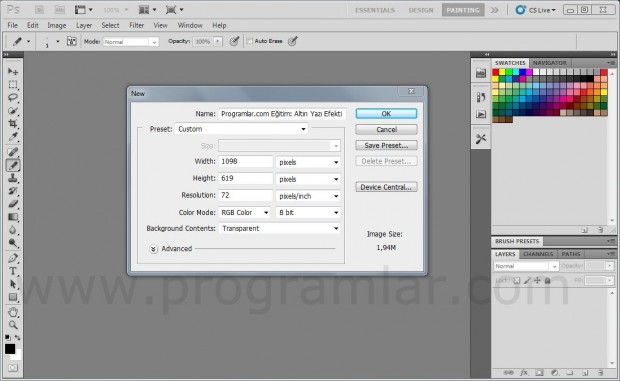Screen dimensions: 620x381
Task: Open the Resolution pixels/inch dropdown
Action: pos(308,196)
